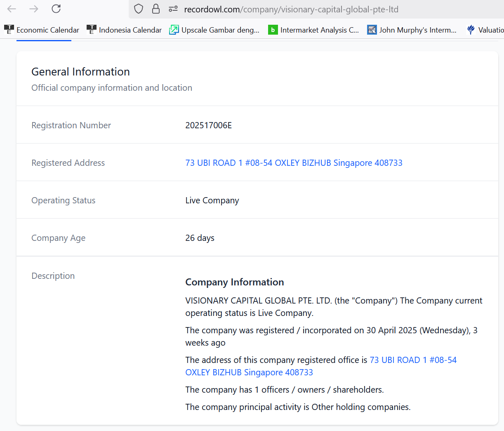Go forward to the next page
The width and height of the screenshot is (504, 431).
(34, 9)
